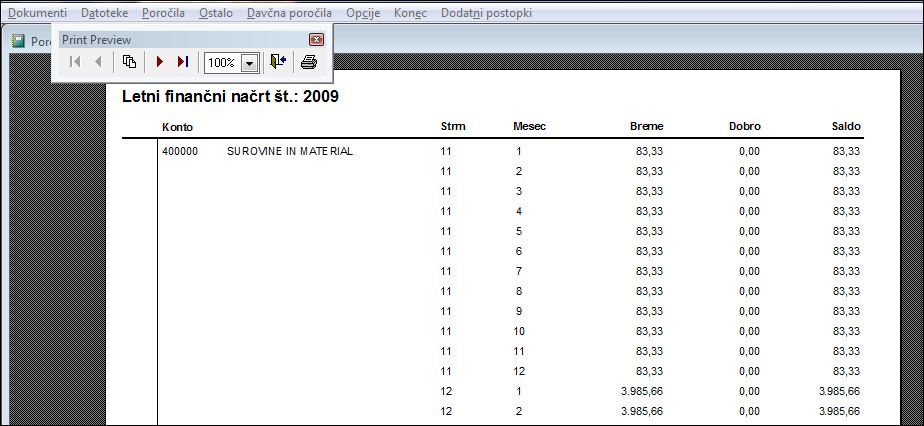Open the Davčna poročila menu

pyautogui.click(x=289, y=12)
